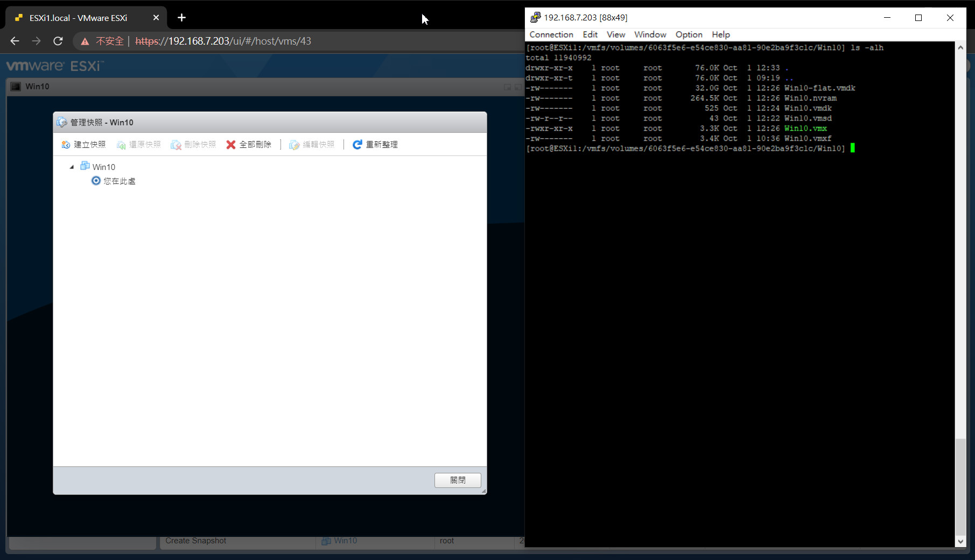The image size is (975, 560).
Task: Click the 'root' cell in the Create Snapshot task row
Action: [x=446, y=541]
